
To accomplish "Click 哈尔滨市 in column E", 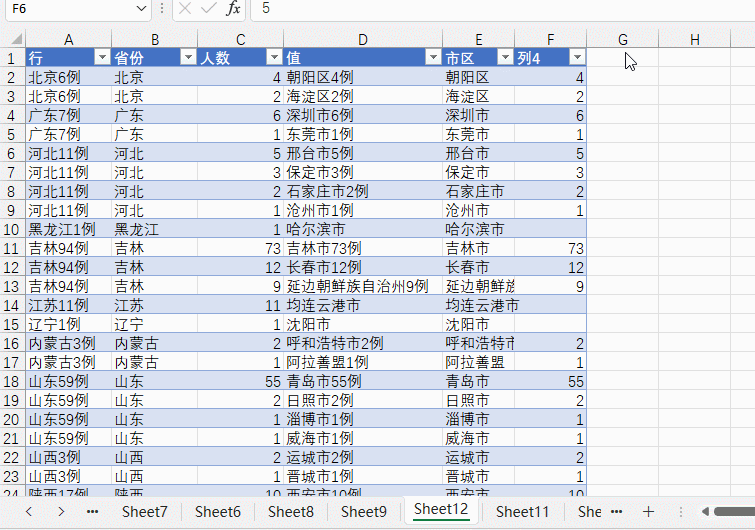I will 479,229.
